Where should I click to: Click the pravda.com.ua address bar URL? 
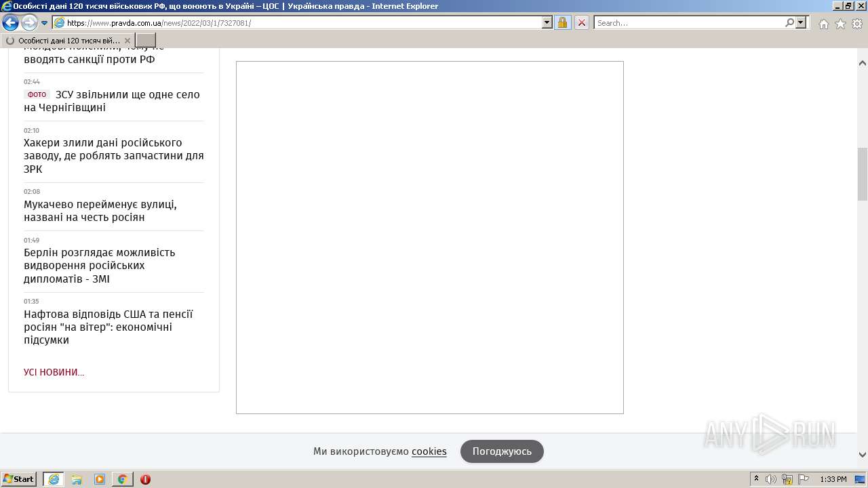coord(159,23)
